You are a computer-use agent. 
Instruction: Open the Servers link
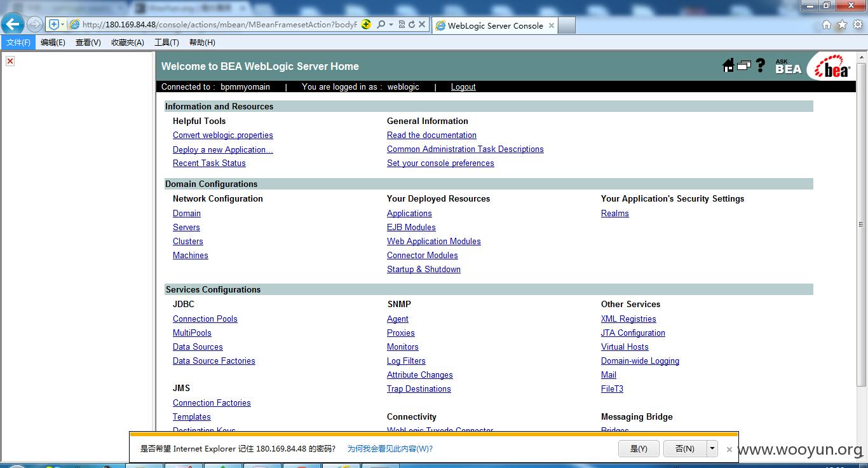(186, 228)
